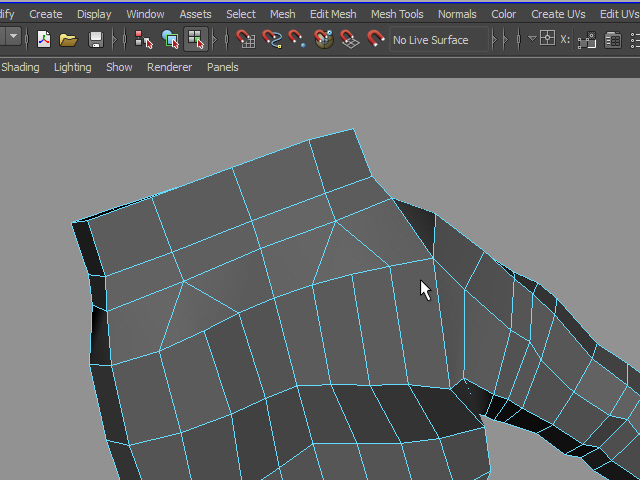Enable snap to view planes magnet
Screen dimensions: 640x480
[x=350, y=40]
